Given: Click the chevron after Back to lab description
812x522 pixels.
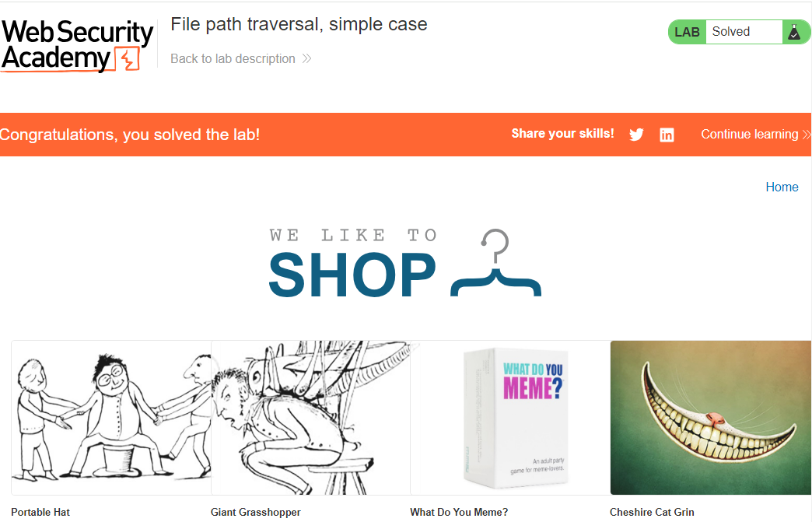Looking at the screenshot, I should (306, 58).
